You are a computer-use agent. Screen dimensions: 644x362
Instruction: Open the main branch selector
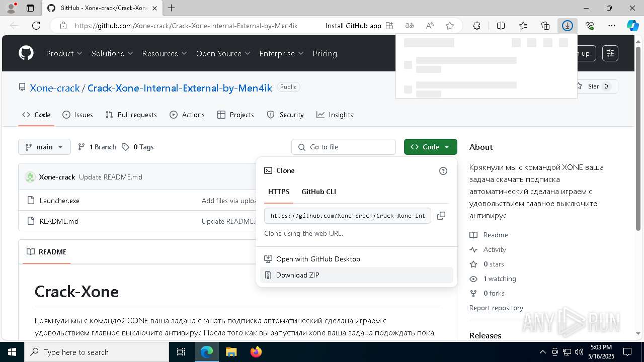coord(44,147)
